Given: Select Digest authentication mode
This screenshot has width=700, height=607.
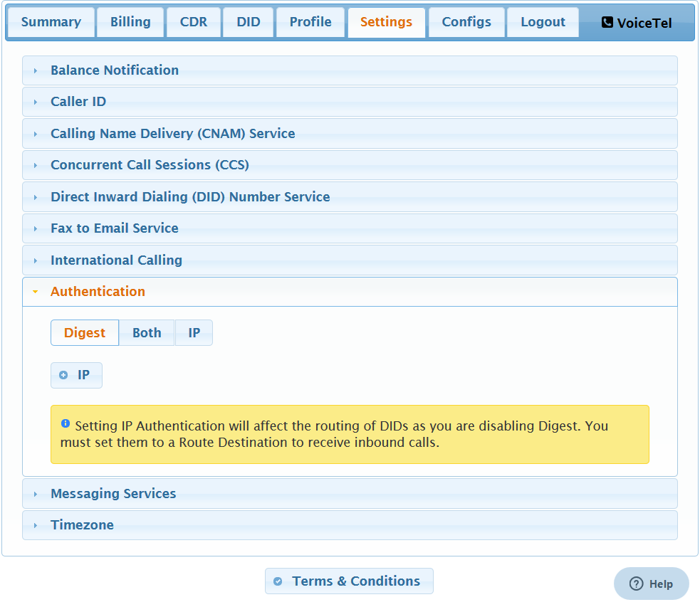Looking at the screenshot, I should coord(85,333).
